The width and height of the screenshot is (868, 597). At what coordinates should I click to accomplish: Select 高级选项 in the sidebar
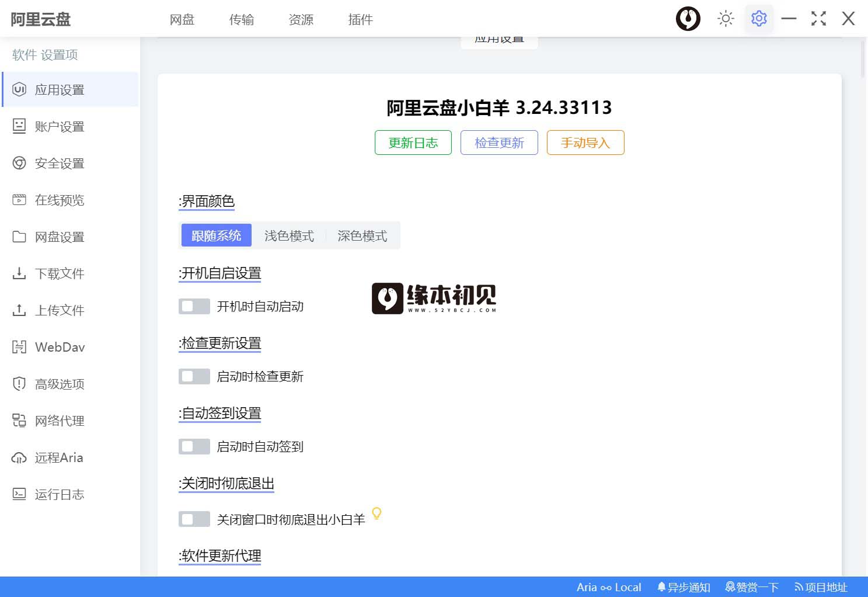tap(71, 384)
